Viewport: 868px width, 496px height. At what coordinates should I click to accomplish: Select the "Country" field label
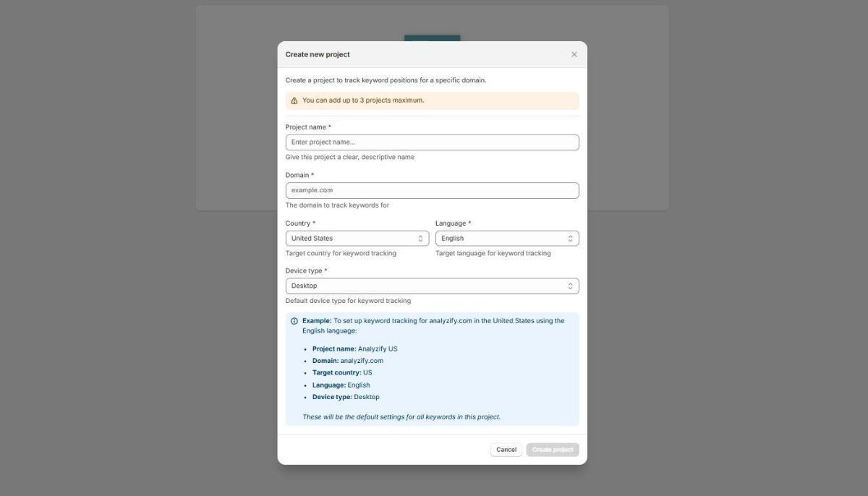297,223
